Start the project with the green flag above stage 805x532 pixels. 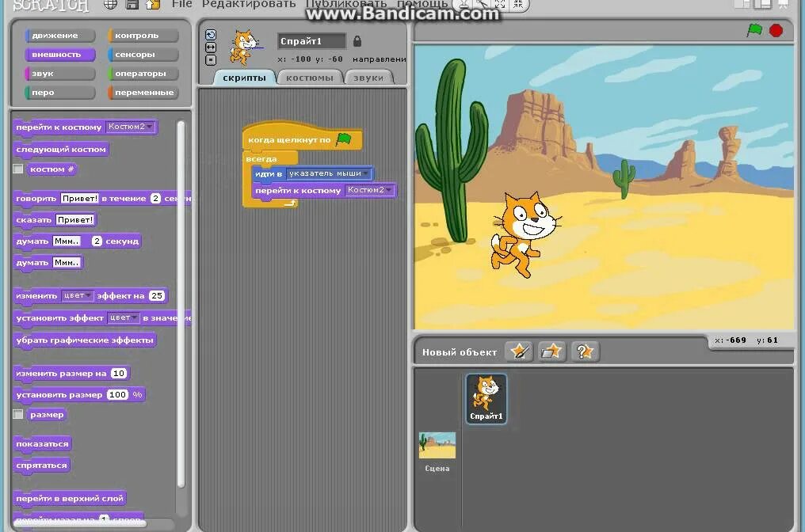(754, 30)
